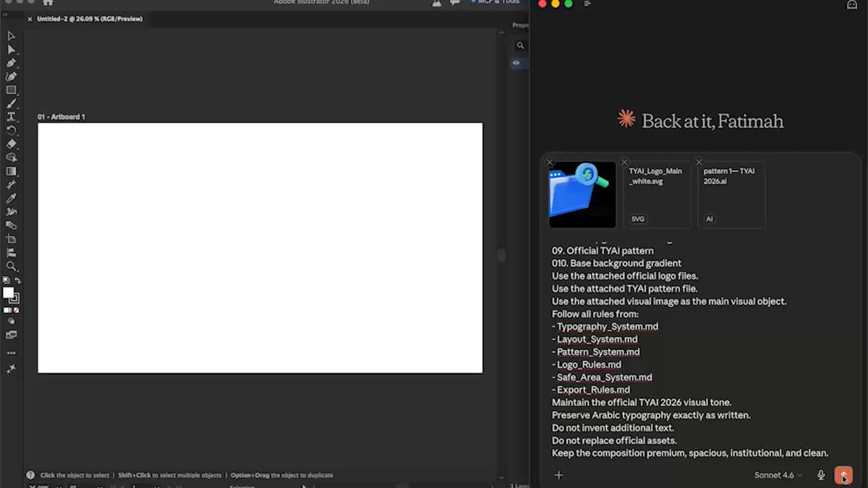Open the folder image attachment thumbnail
The image size is (868, 488).
[583, 194]
